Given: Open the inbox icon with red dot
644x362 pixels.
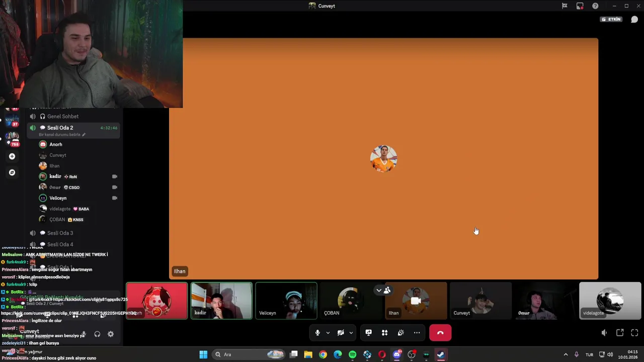Looking at the screenshot, I should pyautogui.click(x=580, y=6).
